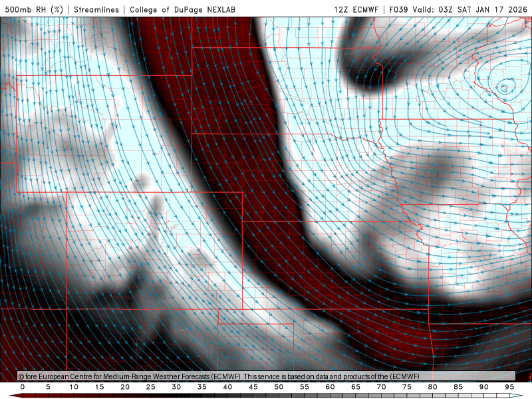Click the '35' value on color scale
The image size is (532, 399).
click(x=202, y=387)
